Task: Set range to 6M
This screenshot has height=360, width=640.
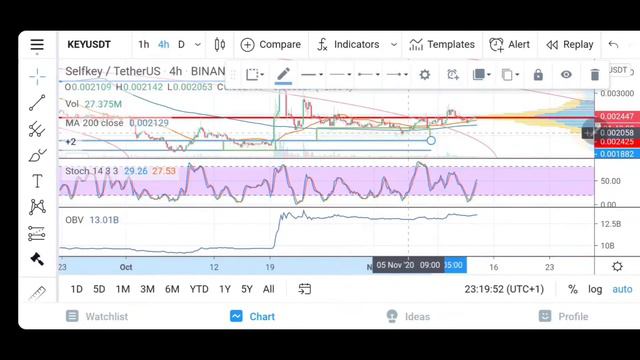Action: pos(172,289)
